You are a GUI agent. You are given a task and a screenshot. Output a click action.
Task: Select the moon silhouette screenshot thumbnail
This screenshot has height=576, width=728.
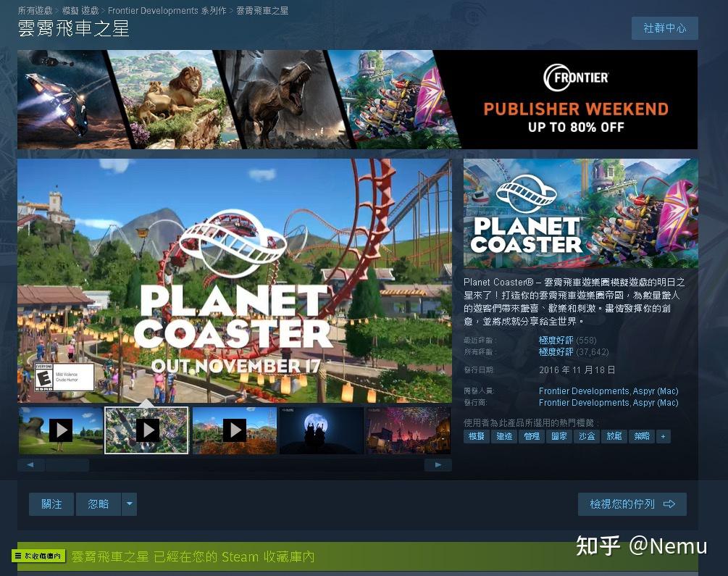[x=322, y=430]
